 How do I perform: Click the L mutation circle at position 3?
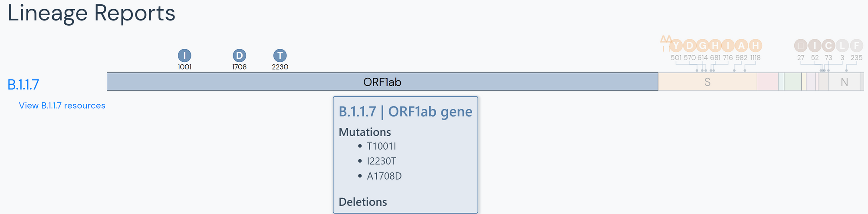(x=842, y=45)
